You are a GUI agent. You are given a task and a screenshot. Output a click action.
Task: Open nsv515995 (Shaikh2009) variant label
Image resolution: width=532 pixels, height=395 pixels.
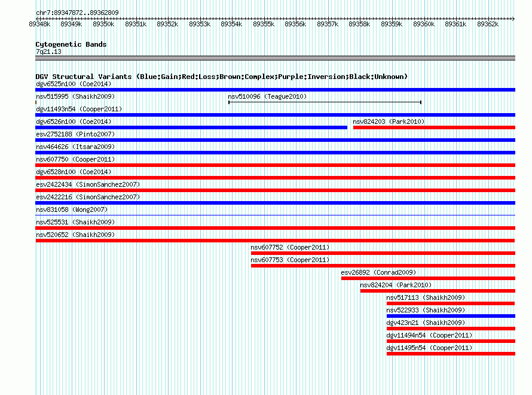pos(75,96)
